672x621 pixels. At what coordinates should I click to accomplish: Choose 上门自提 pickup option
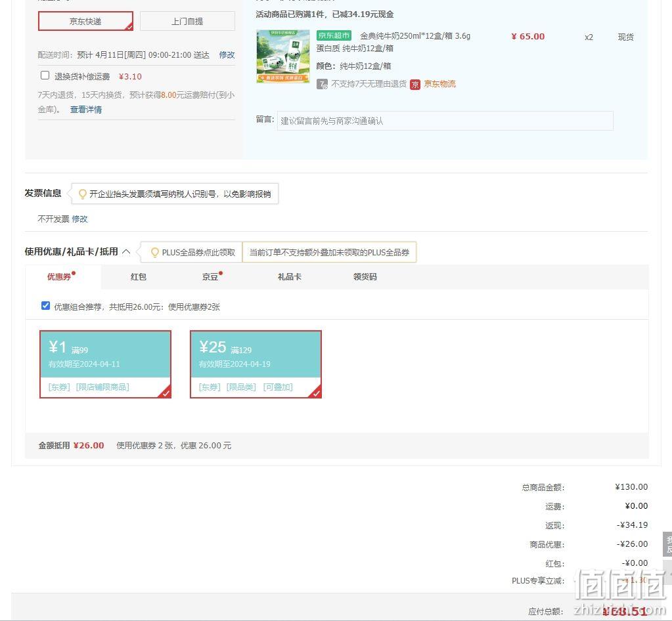[x=187, y=21]
